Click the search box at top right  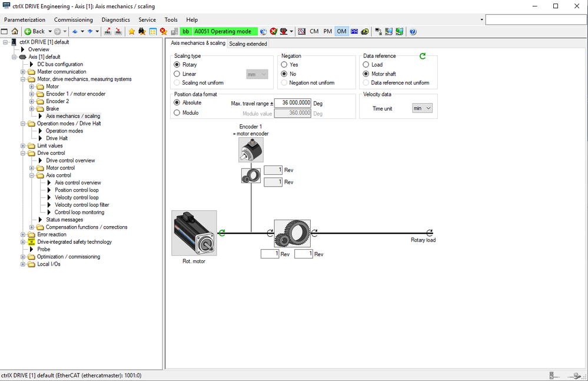pos(536,19)
